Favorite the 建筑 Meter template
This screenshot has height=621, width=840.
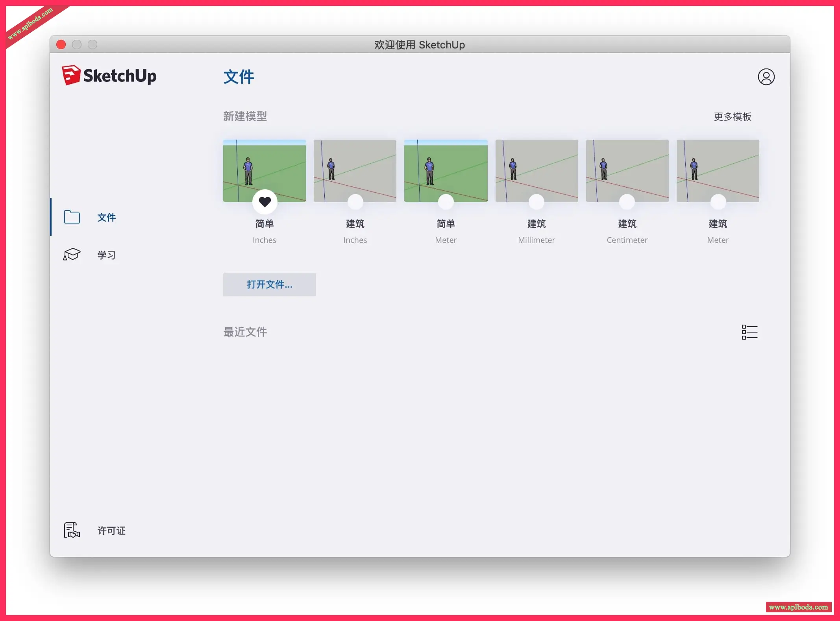pyautogui.click(x=718, y=202)
